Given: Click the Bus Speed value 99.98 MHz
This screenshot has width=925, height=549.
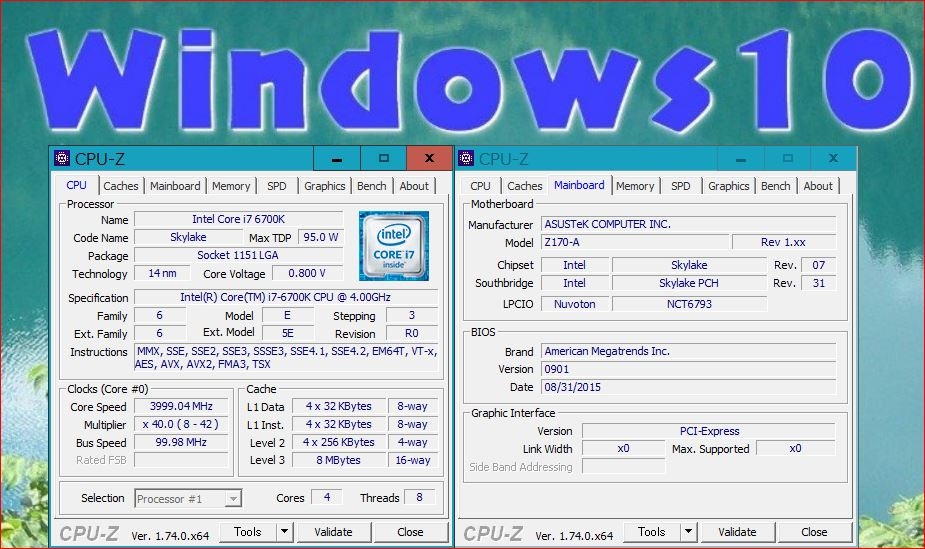Looking at the screenshot, I should (x=181, y=442).
